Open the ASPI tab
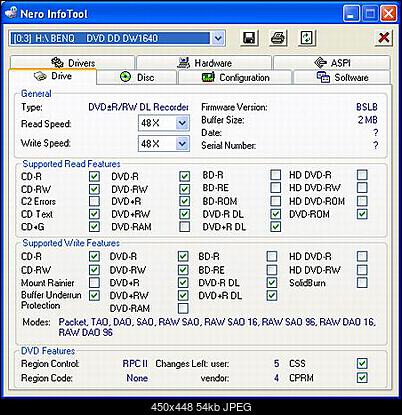Image resolution: width=402 pixels, height=415 pixels. [x=332, y=62]
